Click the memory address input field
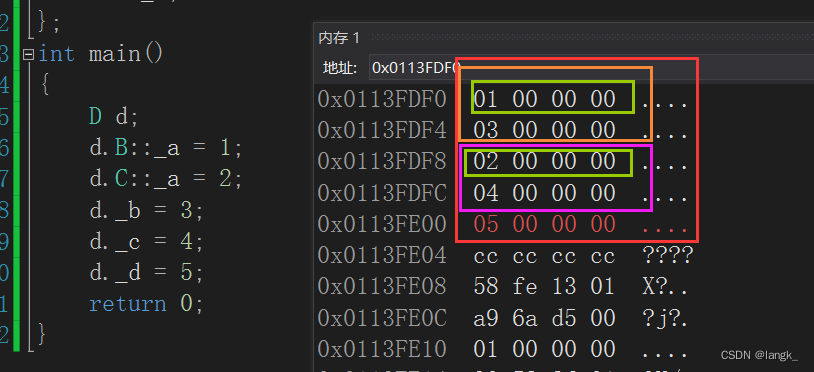 pyautogui.click(x=591, y=68)
